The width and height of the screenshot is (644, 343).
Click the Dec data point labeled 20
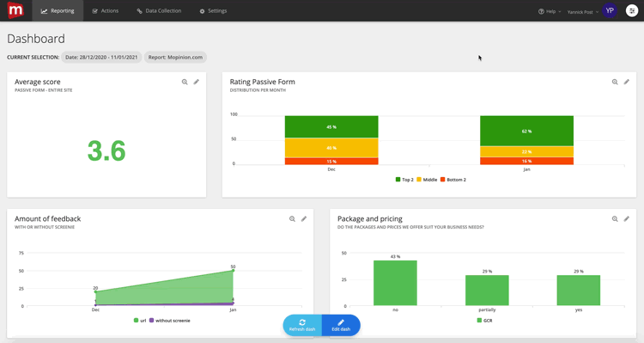(95, 291)
